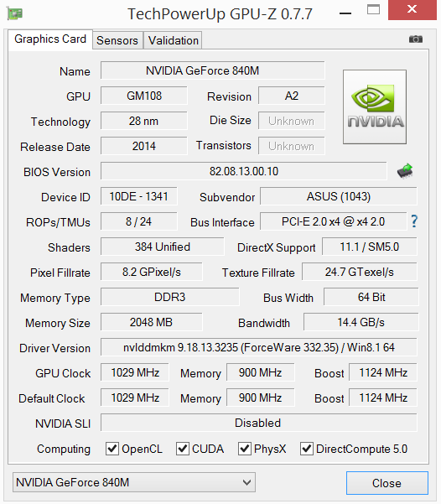
Task: Select the Graphics Card tab
Action: [x=50, y=39]
